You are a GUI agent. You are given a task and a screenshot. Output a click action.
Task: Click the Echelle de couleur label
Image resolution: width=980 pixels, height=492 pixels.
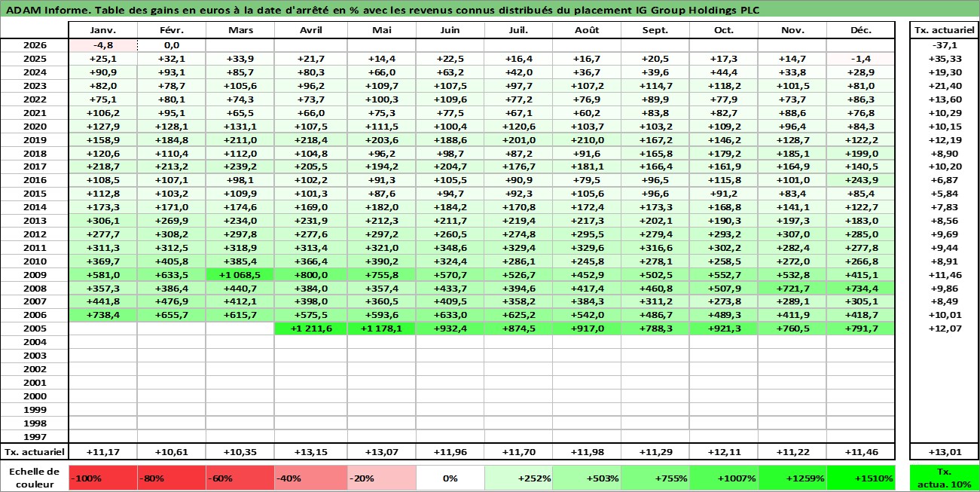[35, 478]
